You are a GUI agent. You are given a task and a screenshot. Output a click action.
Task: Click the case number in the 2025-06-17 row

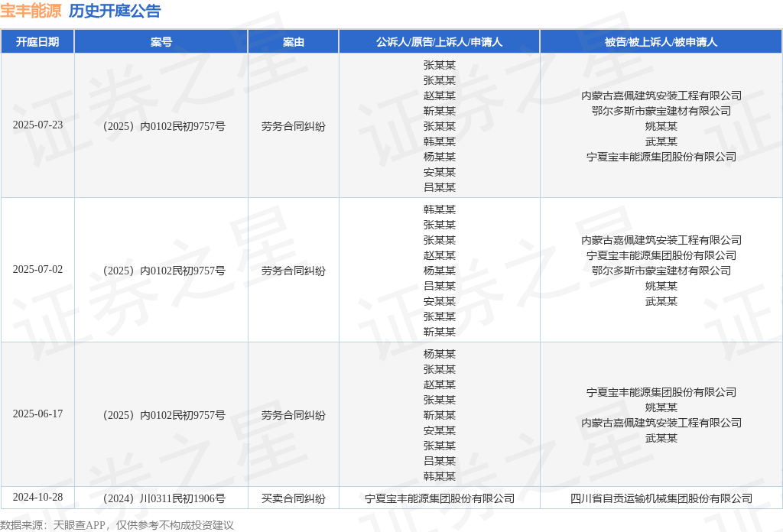point(164,415)
